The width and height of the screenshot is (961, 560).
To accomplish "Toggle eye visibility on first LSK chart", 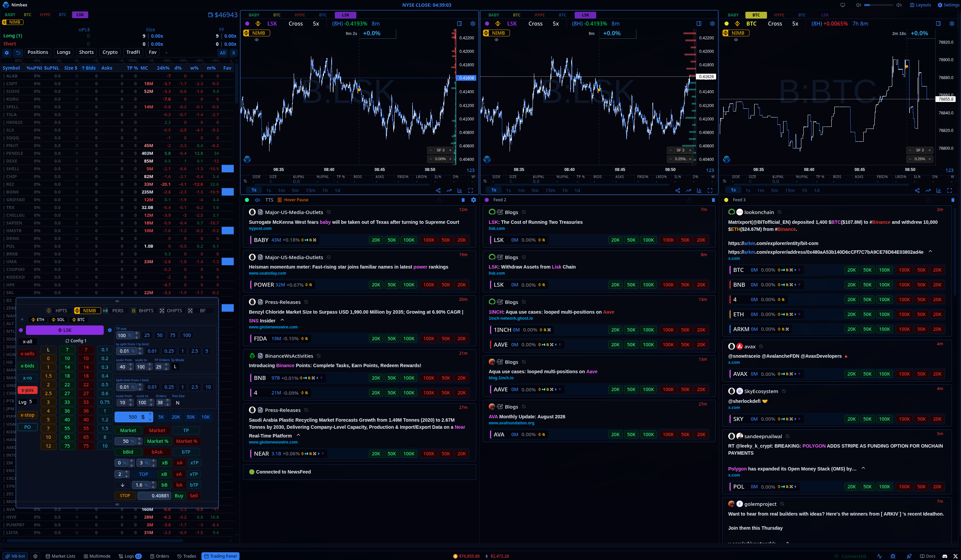I will click(257, 40).
